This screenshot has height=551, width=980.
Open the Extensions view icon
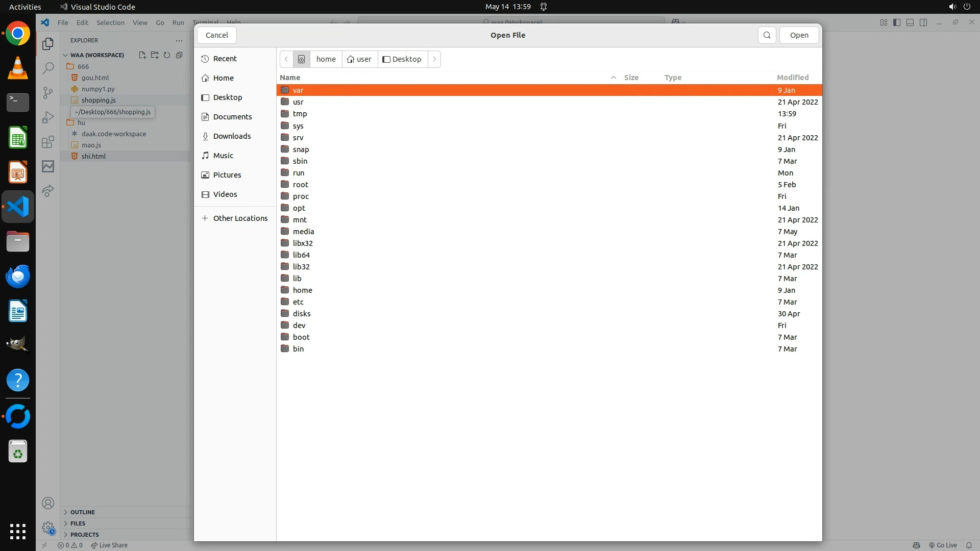48,142
